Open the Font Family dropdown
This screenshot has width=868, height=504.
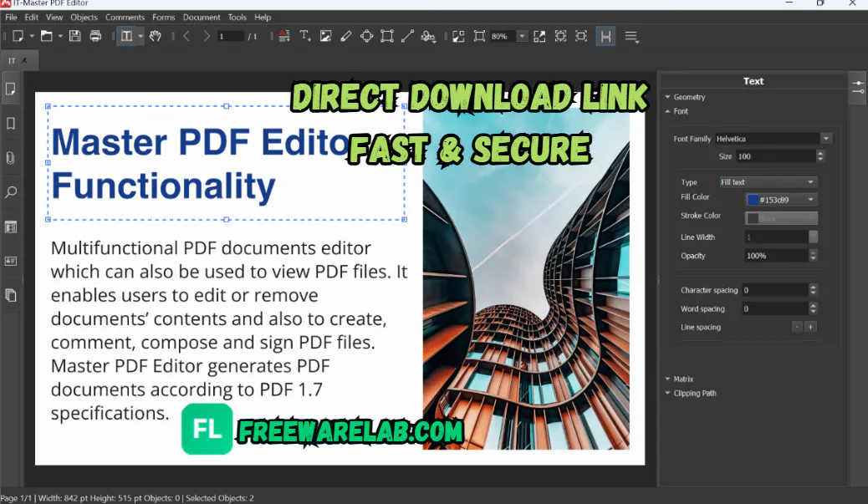[827, 138]
